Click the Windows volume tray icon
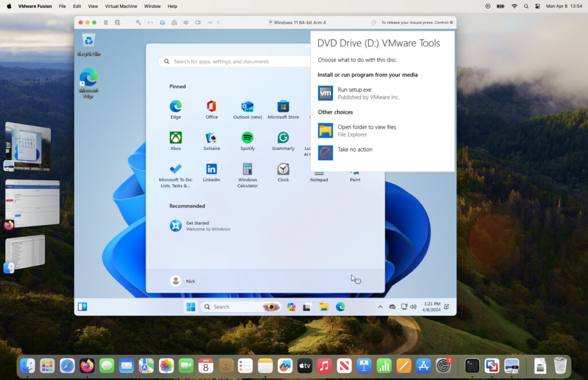 413,307
